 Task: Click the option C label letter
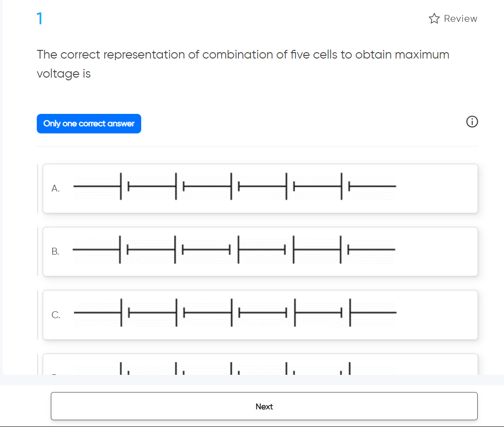point(55,314)
